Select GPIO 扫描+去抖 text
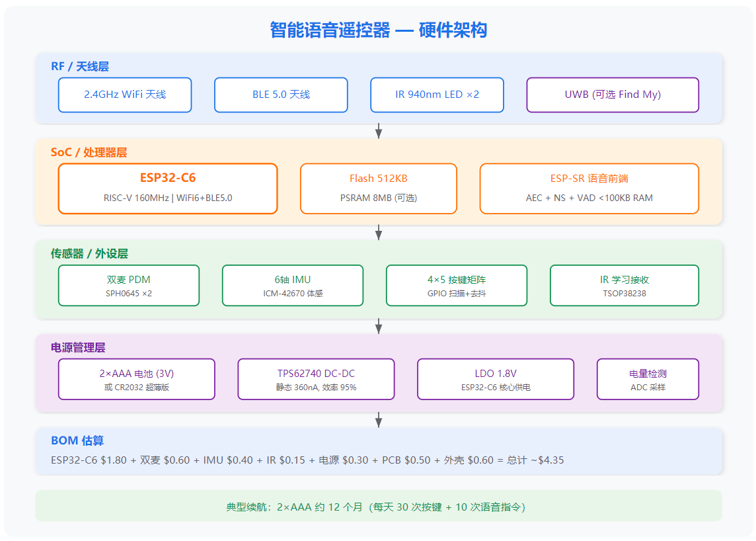The image size is (756, 541). click(x=457, y=294)
